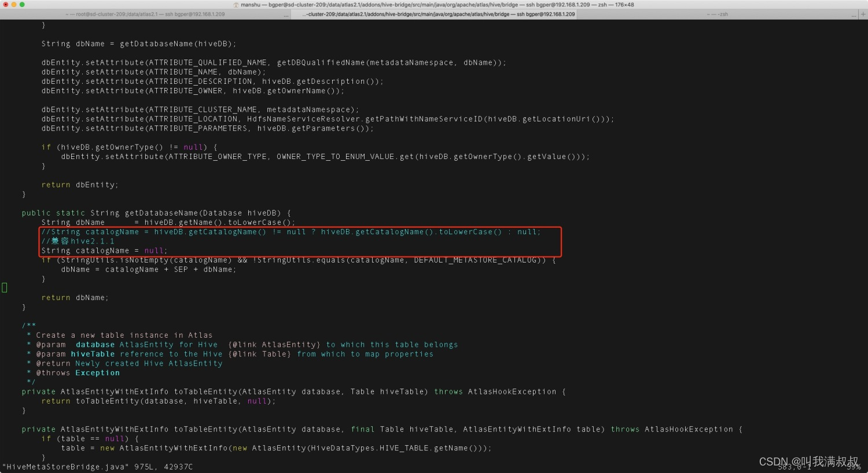Click '@return Newly created Hive AtlasEntity' line
The width and height of the screenshot is (868, 473).
(124, 364)
